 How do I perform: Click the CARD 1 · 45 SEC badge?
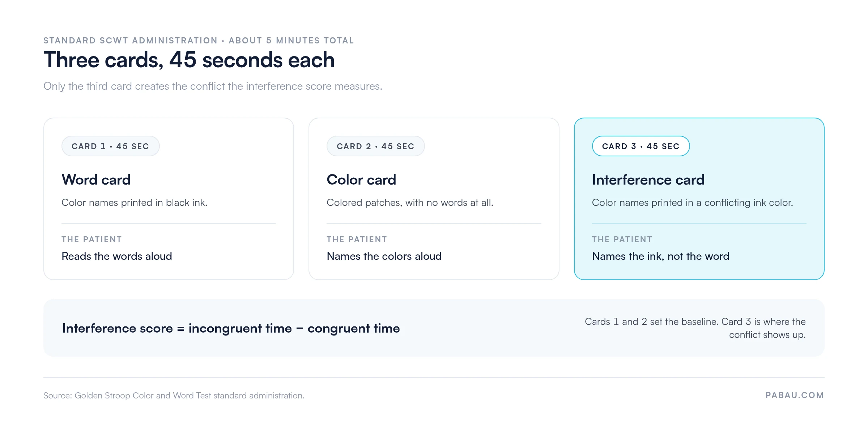pyautogui.click(x=110, y=146)
